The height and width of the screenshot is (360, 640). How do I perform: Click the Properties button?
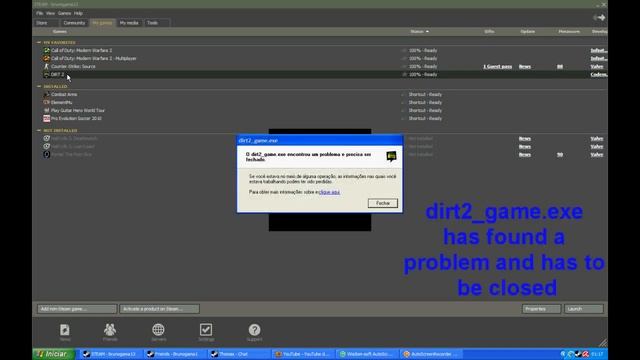coord(541,309)
